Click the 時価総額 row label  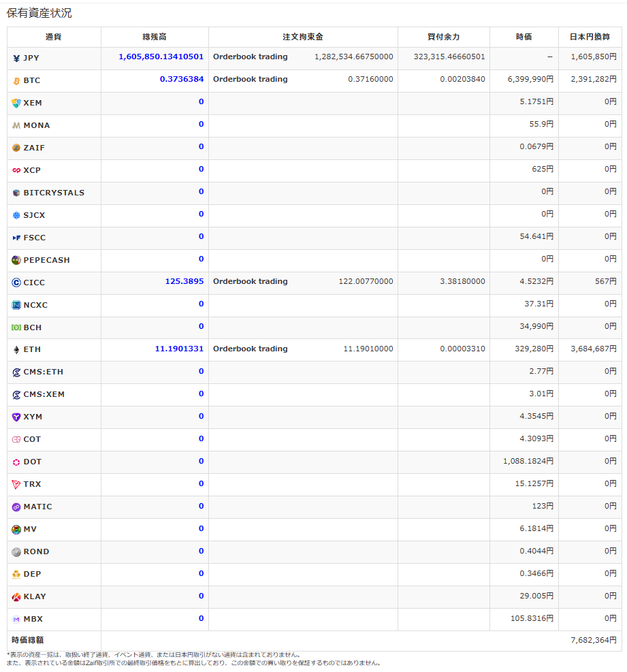pos(27,640)
